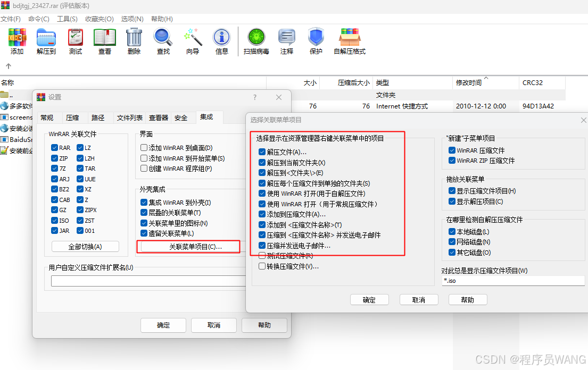Screen dimensions: 588x370
Task: Enable 添加 WinRAR 到开始菜单(S) checkbox
Action: (x=144, y=158)
